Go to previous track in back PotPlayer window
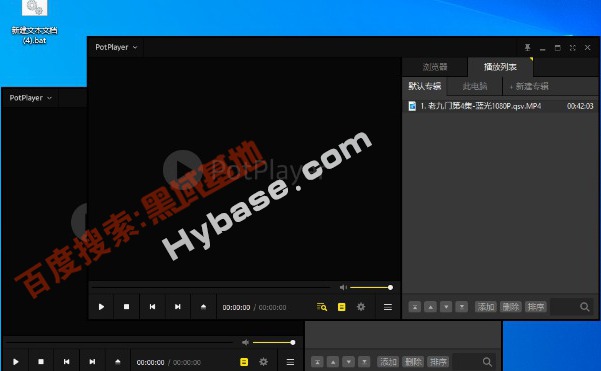Image resolution: width=601 pixels, height=371 pixels. 66,361
